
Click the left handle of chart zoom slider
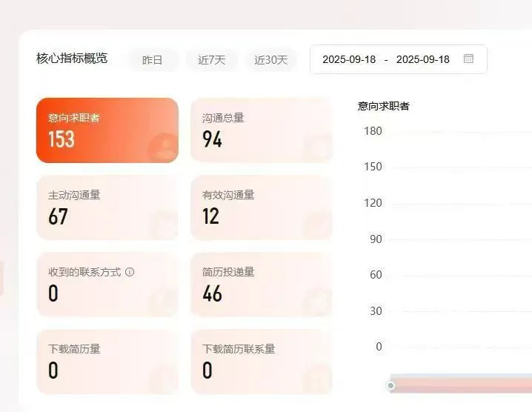[391, 385]
